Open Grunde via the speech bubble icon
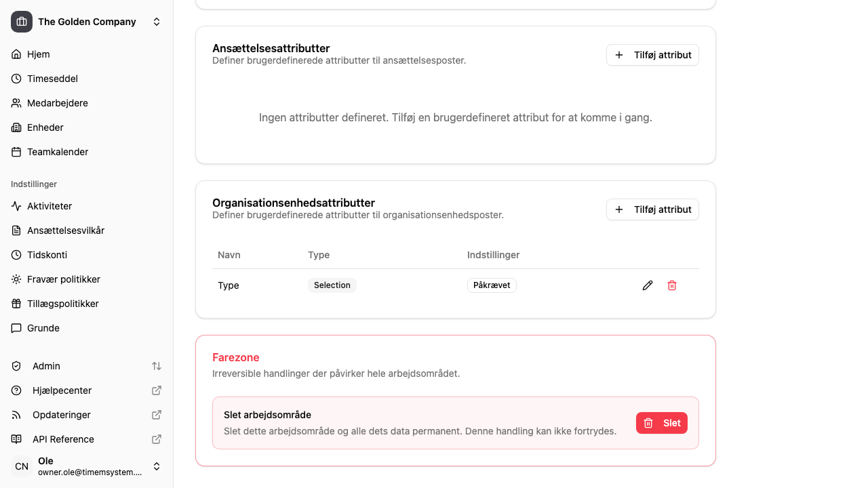This screenshot has width=868, height=488. click(x=16, y=328)
